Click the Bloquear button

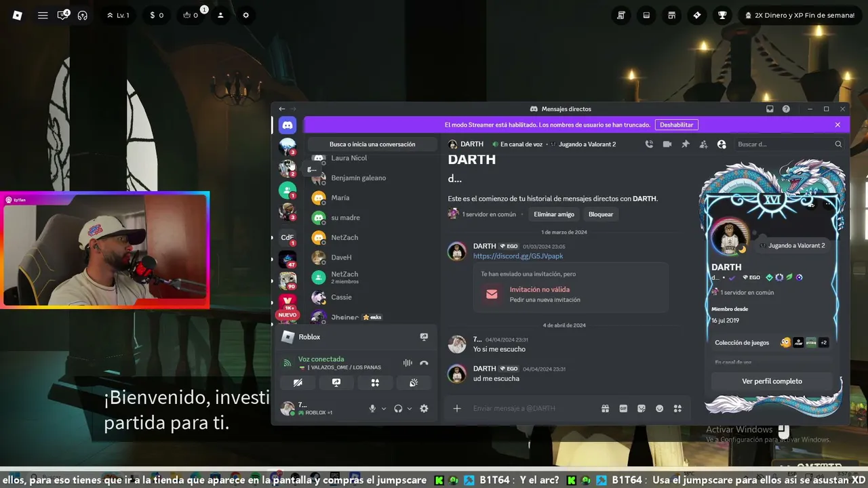(601, 214)
